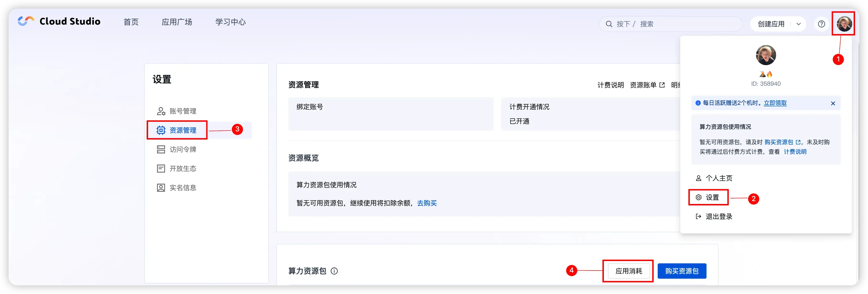Viewport: 868px width, 294px height.
Task: Click the info icon beside 算力资源包
Action: coord(334,271)
